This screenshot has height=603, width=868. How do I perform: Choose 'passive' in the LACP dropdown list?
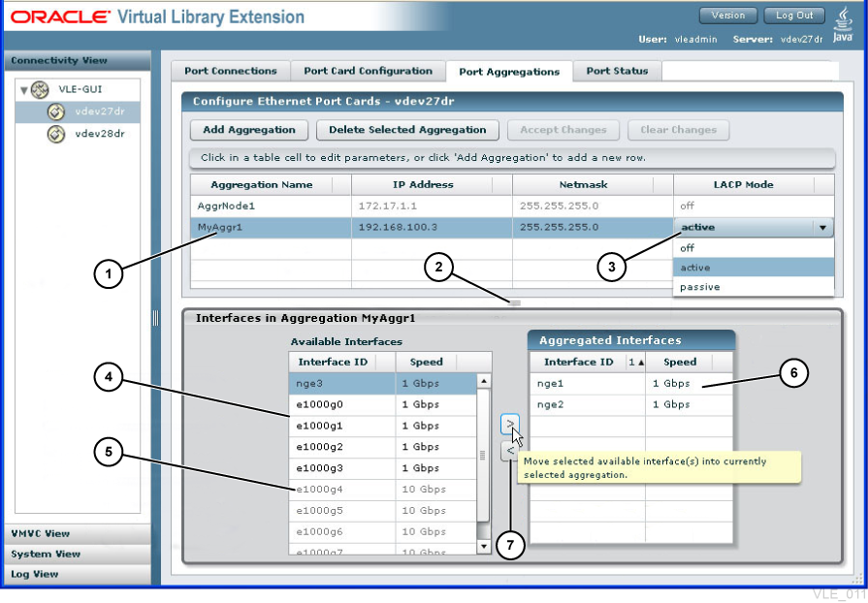(x=754, y=287)
